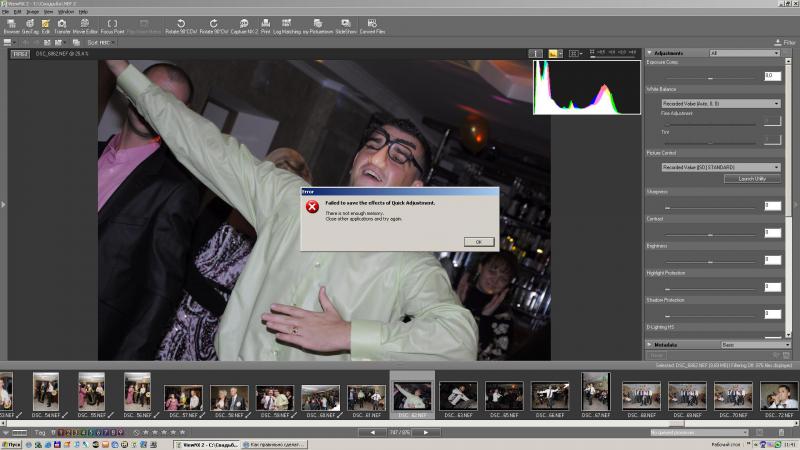Click the Convert Files icon
The image size is (800, 450).
pyautogui.click(x=372, y=27)
